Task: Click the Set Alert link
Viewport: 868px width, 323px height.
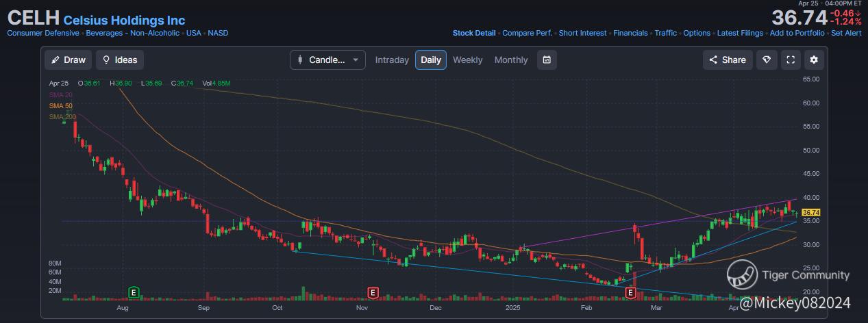Action: 846,33
